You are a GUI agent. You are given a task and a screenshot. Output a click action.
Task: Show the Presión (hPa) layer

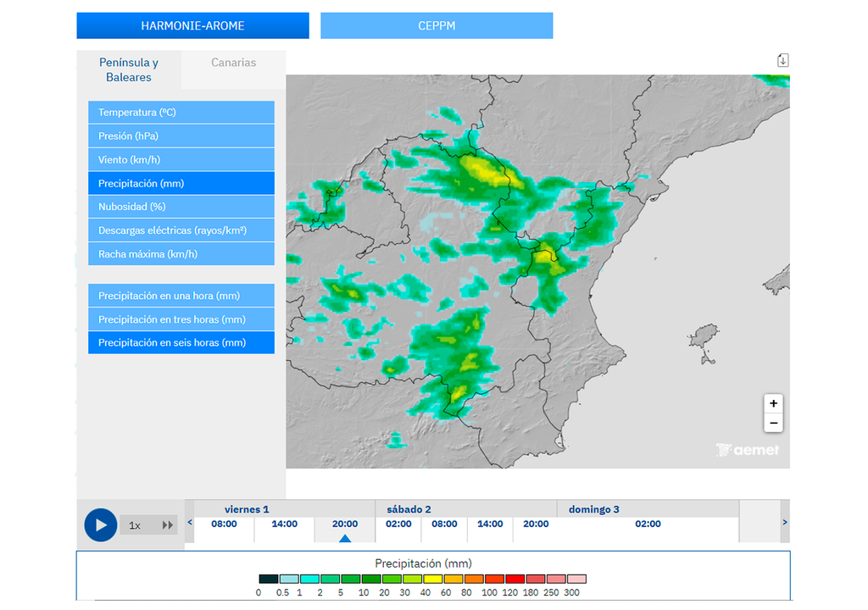[x=181, y=136]
